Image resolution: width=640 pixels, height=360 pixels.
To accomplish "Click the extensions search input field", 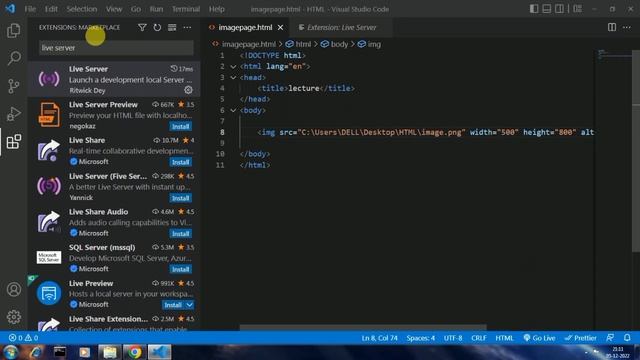I will coord(116,48).
